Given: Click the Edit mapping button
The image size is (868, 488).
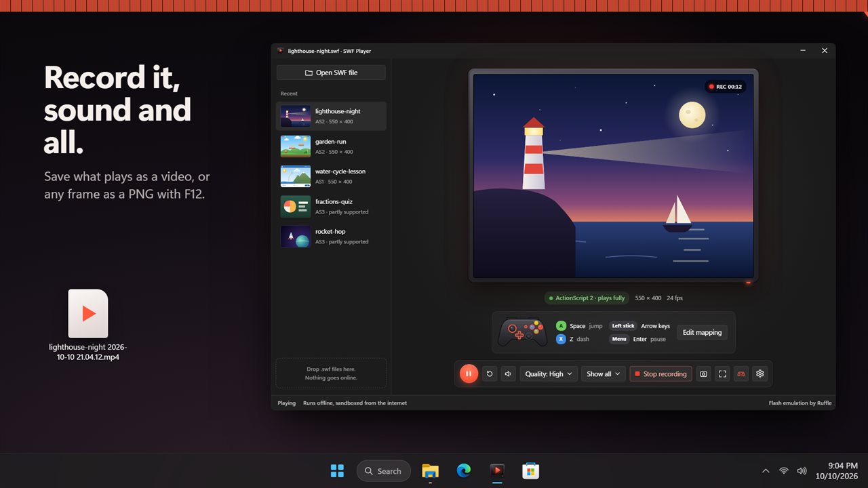Looking at the screenshot, I should pos(702,332).
